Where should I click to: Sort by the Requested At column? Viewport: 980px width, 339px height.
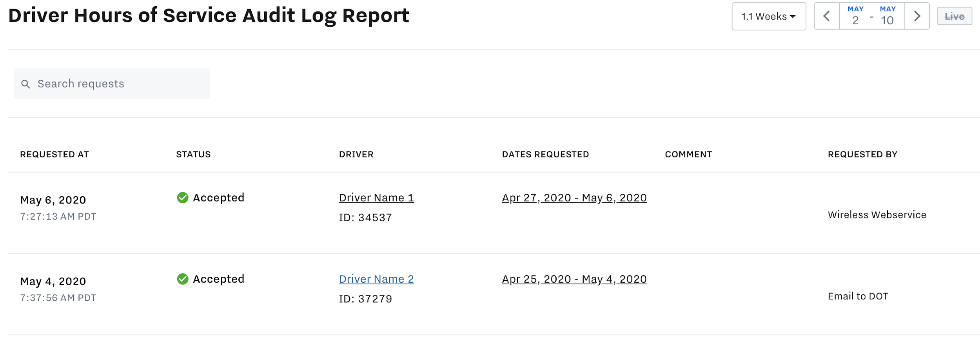click(x=54, y=155)
